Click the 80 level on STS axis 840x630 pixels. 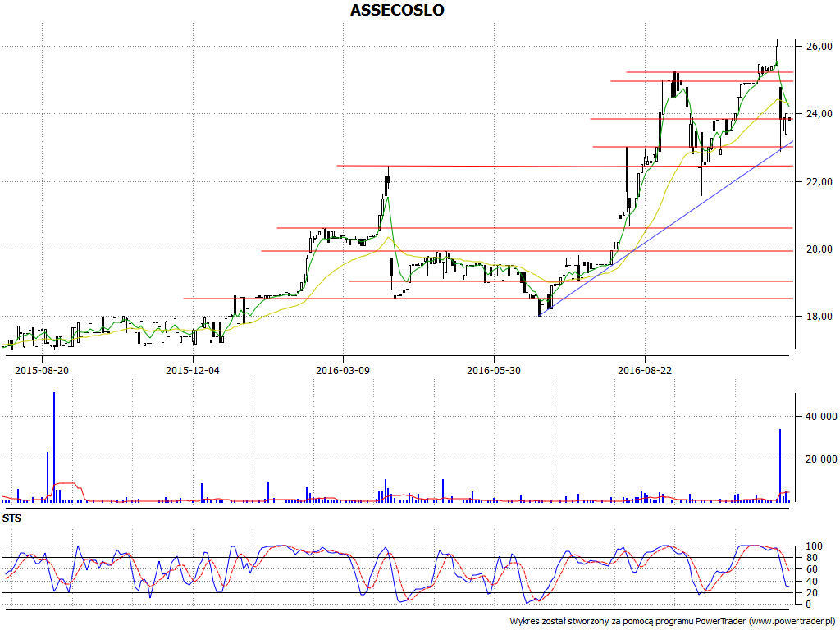pos(811,558)
